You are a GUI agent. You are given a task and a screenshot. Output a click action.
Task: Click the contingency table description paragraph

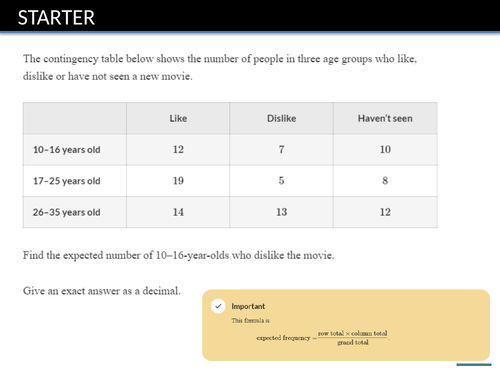tap(220, 67)
